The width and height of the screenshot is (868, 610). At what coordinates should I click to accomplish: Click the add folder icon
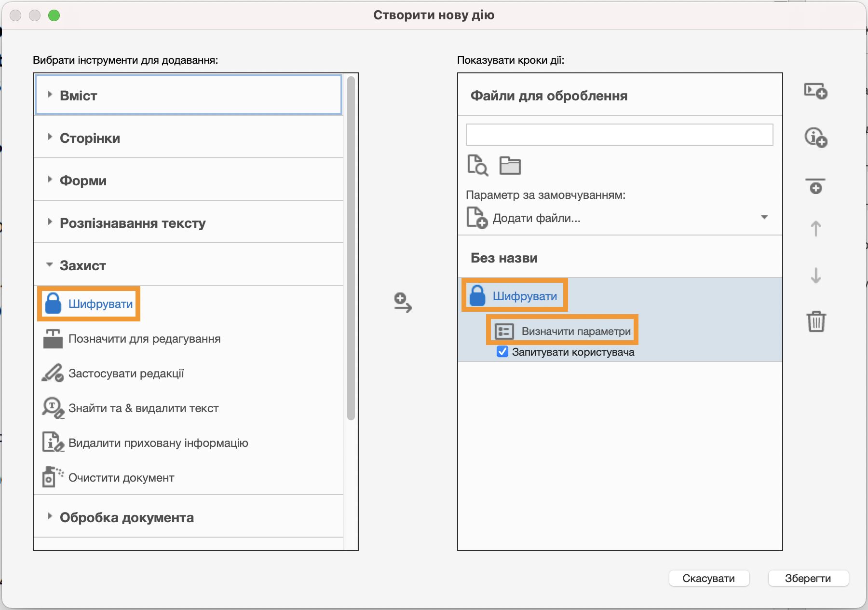coord(510,166)
